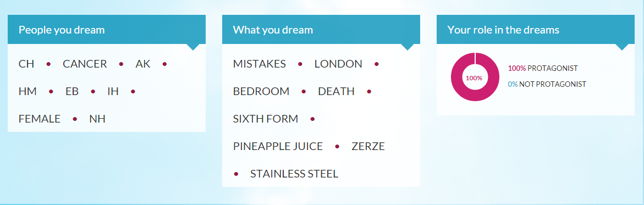The height and width of the screenshot is (205, 644).
Task: Select the ZERZE dream keyword
Action: click(368, 147)
